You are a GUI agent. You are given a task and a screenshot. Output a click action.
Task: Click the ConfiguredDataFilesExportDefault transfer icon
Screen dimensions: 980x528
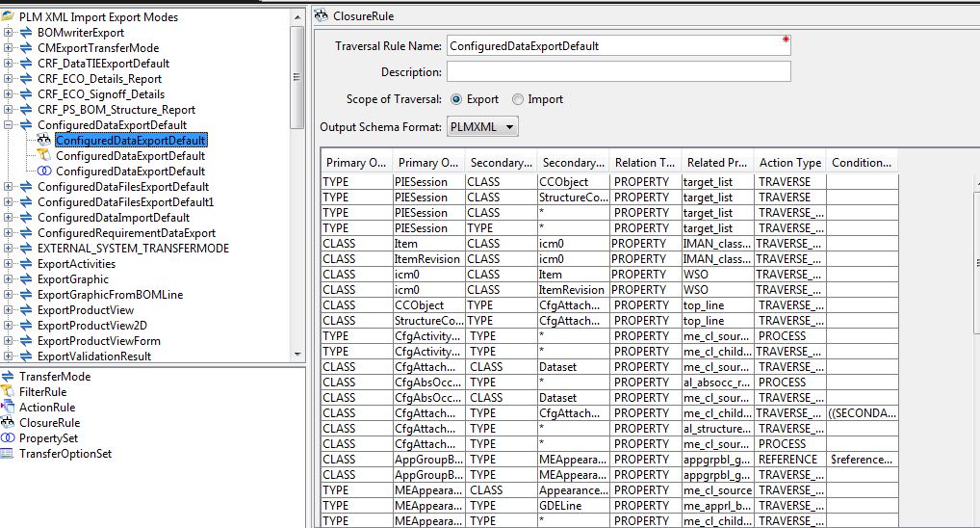point(26,186)
